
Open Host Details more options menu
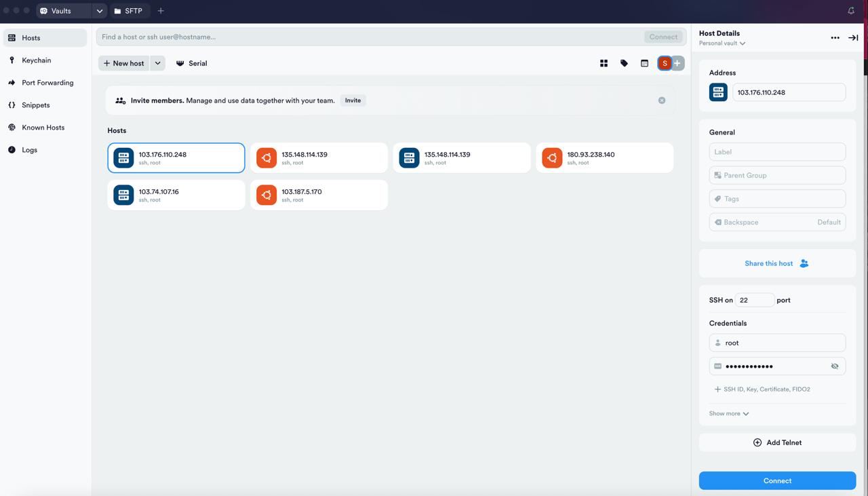click(x=835, y=38)
